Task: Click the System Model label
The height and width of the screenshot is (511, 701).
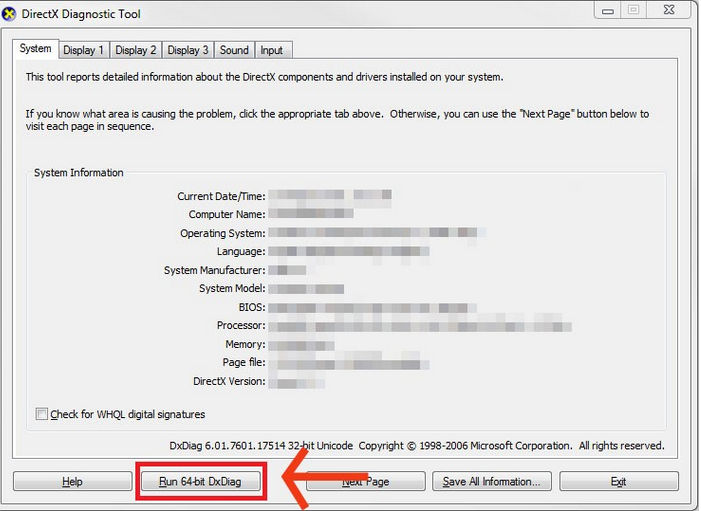Action: pyautogui.click(x=232, y=288)
